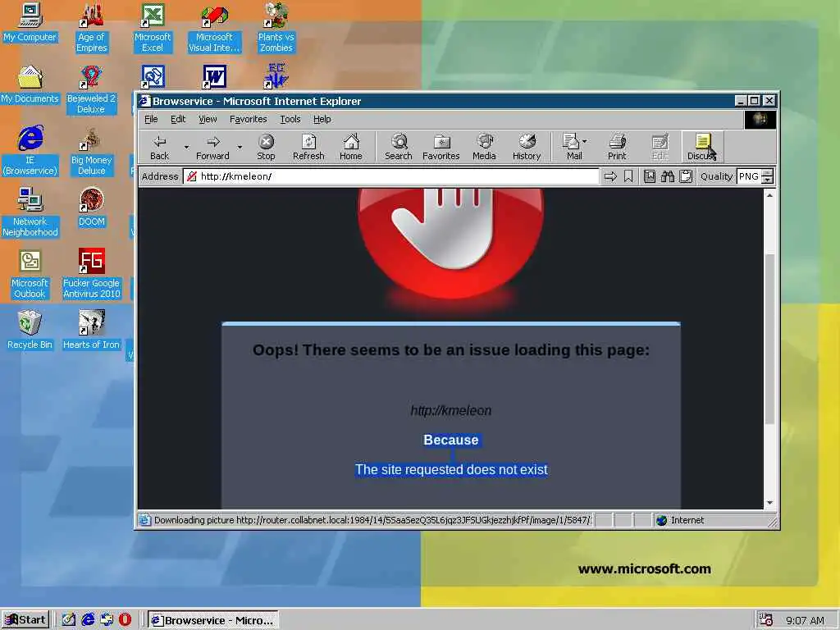Stop loading the page
The height and width of the screenshot is (630, 840).
[x=266, y=147]
